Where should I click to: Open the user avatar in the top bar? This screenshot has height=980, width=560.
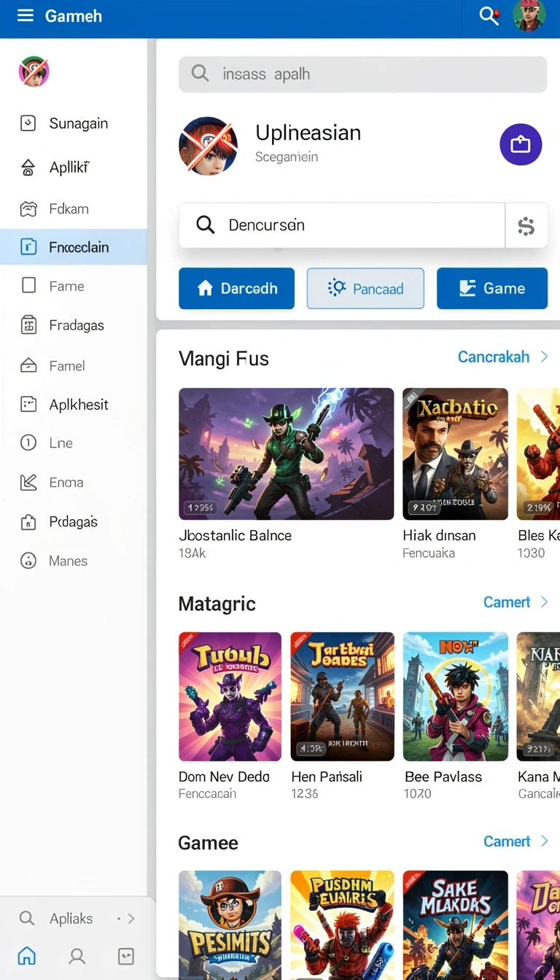coord(529,16)
